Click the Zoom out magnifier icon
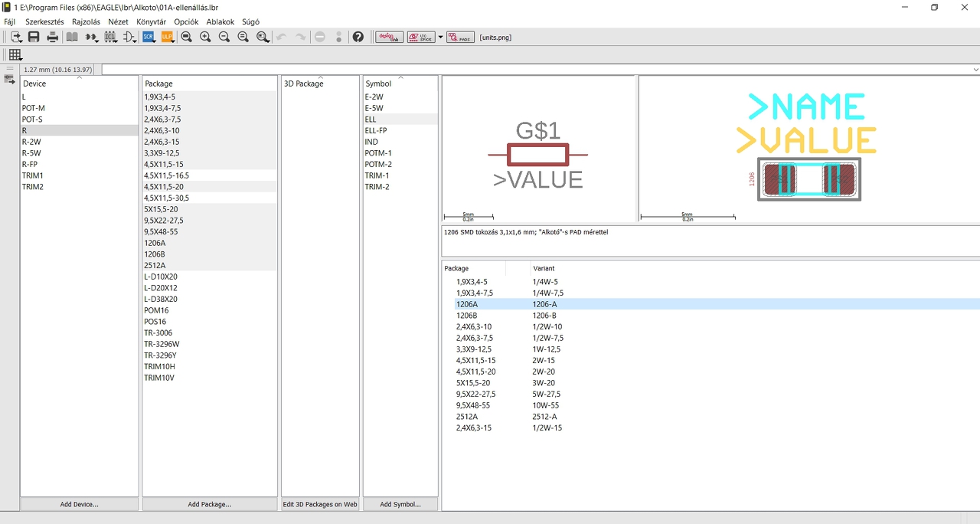Viewport: 980px width, 524px height. tap(224, 37)
